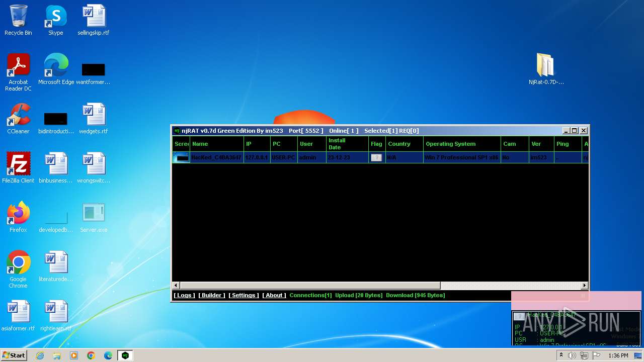The image size is (644, 362).
Task: Show hidden tray icons arrow
Action: click(x=561, y=355)
